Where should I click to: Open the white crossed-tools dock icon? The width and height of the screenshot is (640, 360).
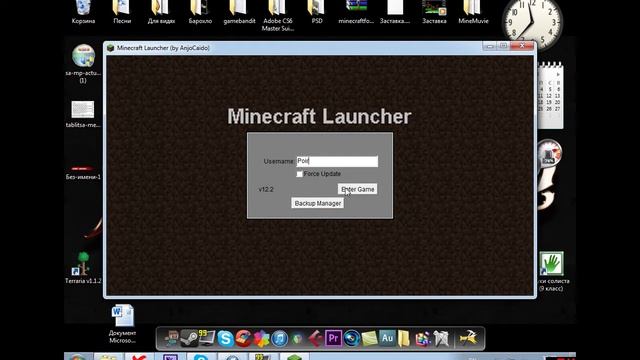click(x=441, y=339)
